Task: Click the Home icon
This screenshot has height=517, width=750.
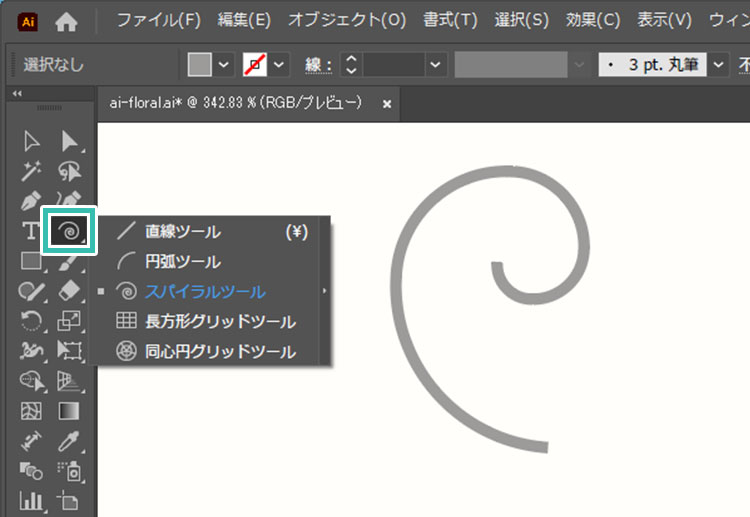Action: [x=66, y=20]
